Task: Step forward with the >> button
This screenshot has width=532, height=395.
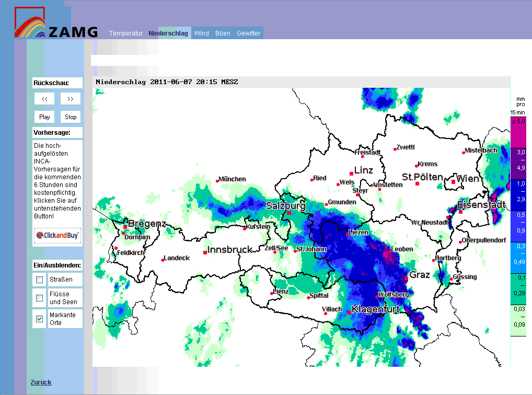Action: 71,99
